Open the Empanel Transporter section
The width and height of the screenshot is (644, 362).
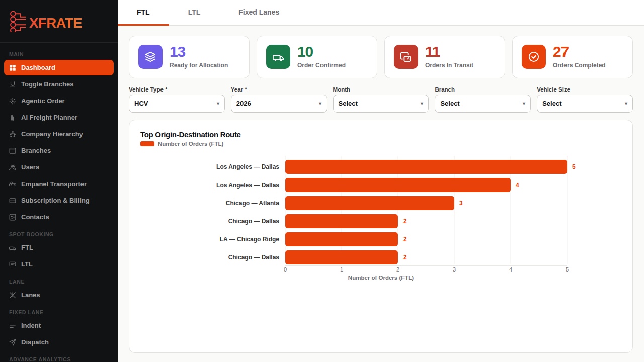point(53,184)
